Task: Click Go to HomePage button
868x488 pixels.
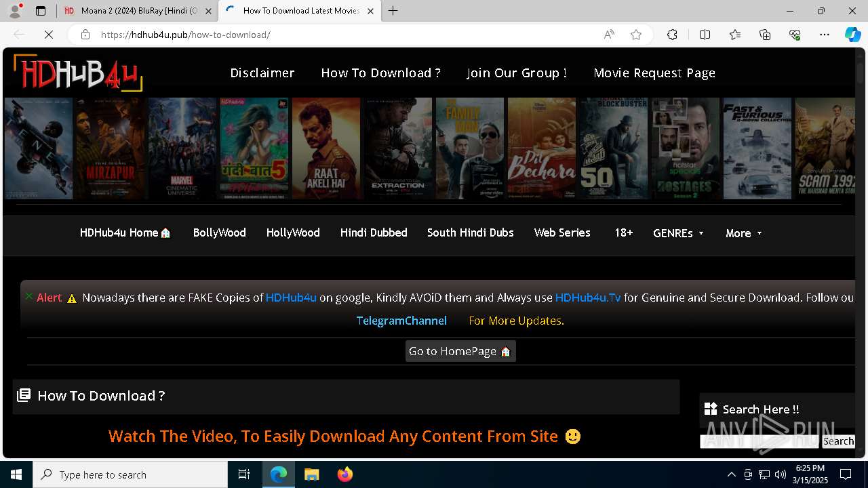Action: point(460,351)
